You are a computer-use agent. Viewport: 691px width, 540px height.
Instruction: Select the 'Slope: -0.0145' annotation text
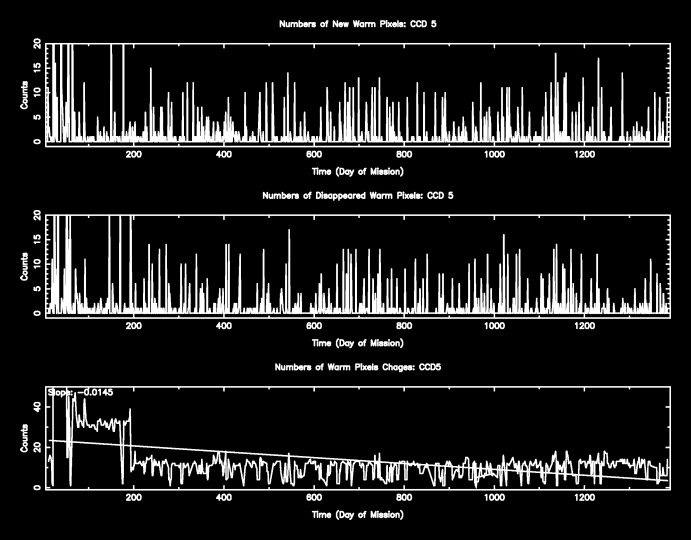click(x=80, y=392)
